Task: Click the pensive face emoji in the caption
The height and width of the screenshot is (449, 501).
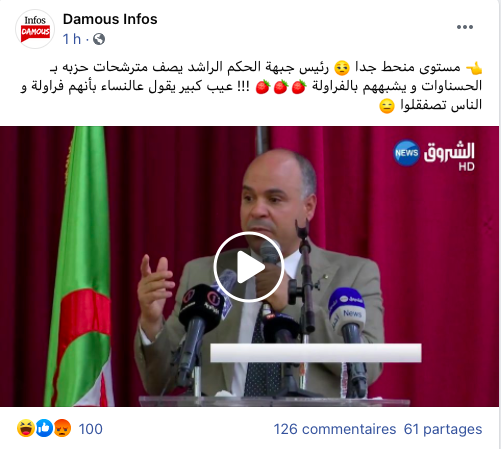Action: 342,68
